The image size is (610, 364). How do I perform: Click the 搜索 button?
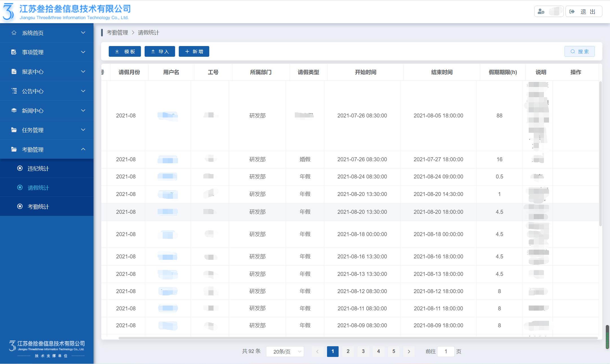[579, 51]
